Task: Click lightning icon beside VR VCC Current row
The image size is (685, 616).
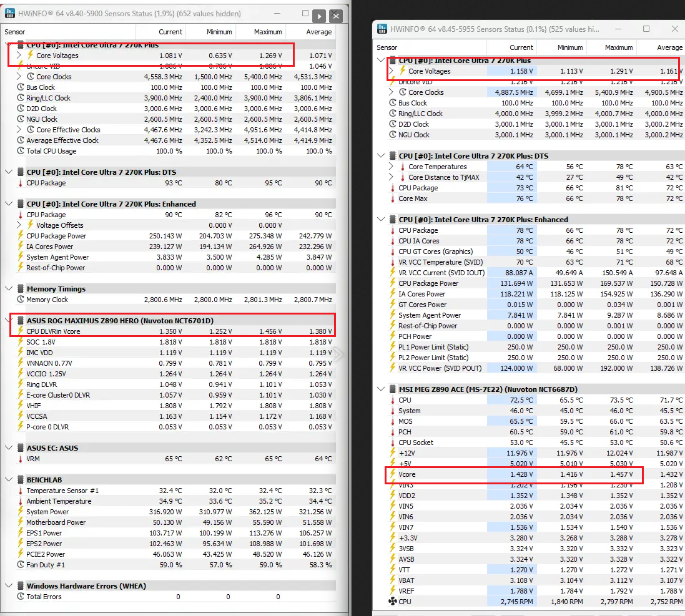Action: point(393,272)
